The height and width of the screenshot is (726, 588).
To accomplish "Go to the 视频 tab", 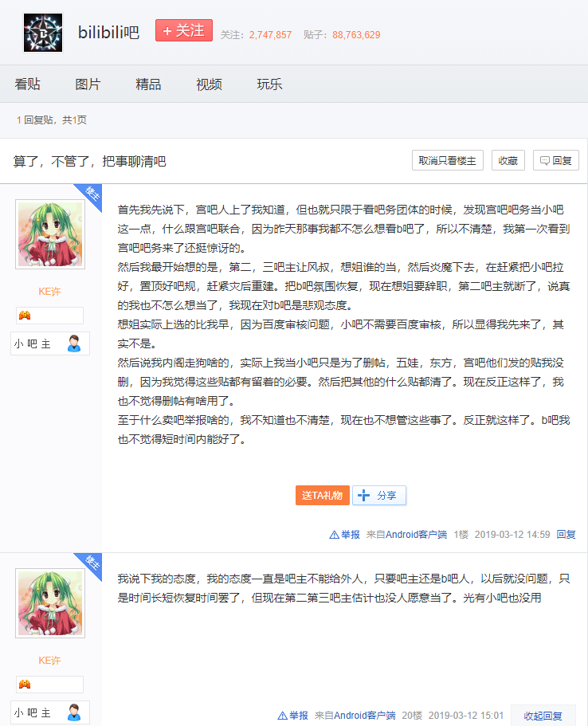I will (209, 84).
